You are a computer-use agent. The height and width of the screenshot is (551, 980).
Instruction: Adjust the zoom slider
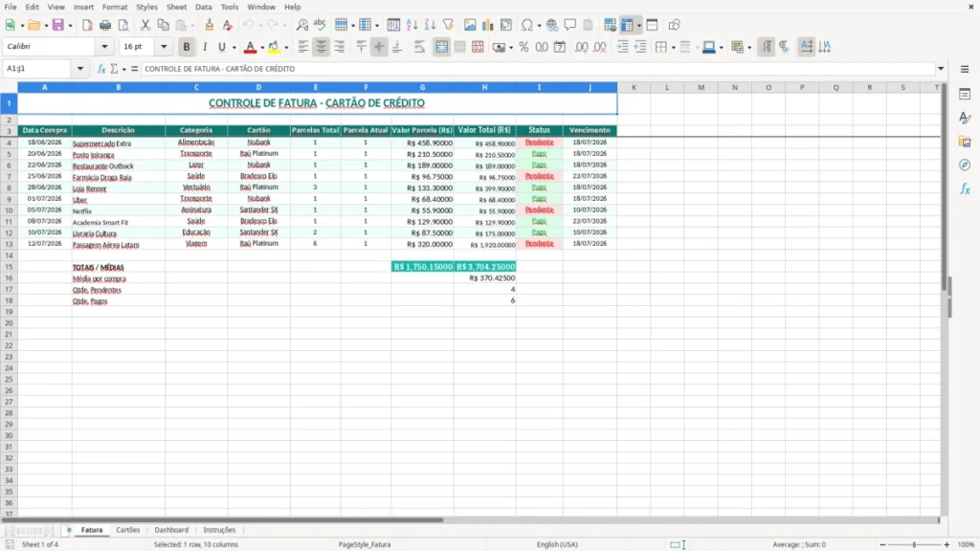914,544
